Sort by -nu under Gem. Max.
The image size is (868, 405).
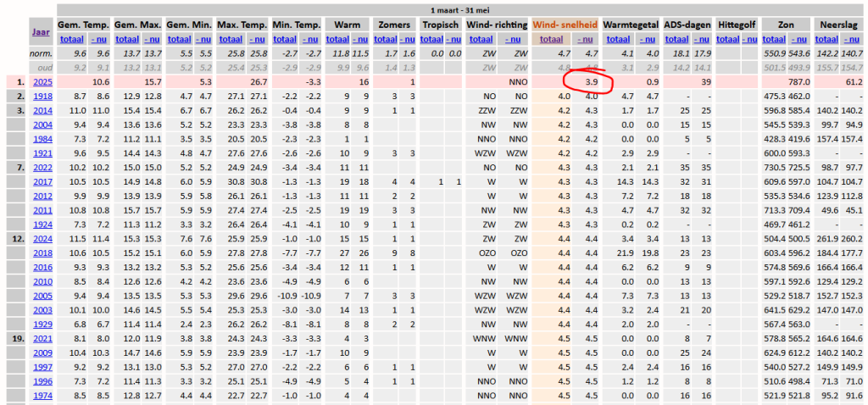(x=153, y=39)
